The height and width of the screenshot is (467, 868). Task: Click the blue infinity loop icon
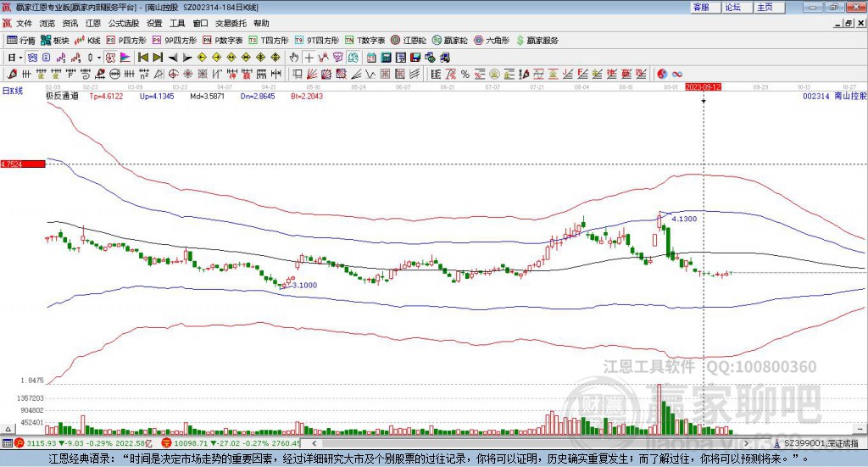click(677, 74)
